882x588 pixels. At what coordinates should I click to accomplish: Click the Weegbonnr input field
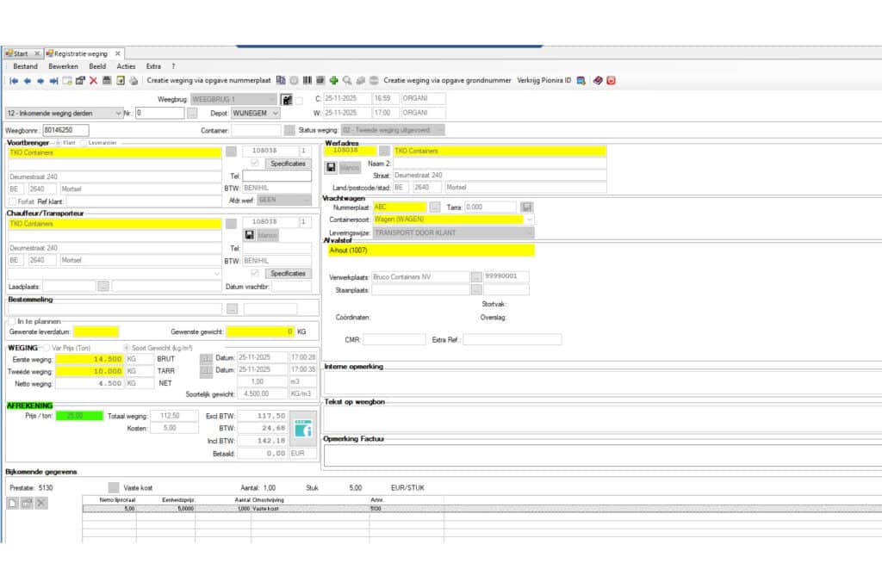click(65, 130)
